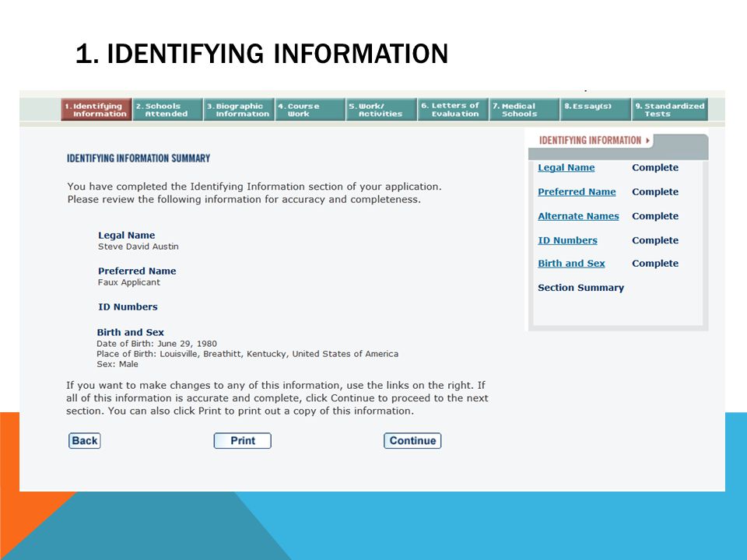Click the Sex: Male line
Screen dimensions: 747x560
(x=117, y=364)
